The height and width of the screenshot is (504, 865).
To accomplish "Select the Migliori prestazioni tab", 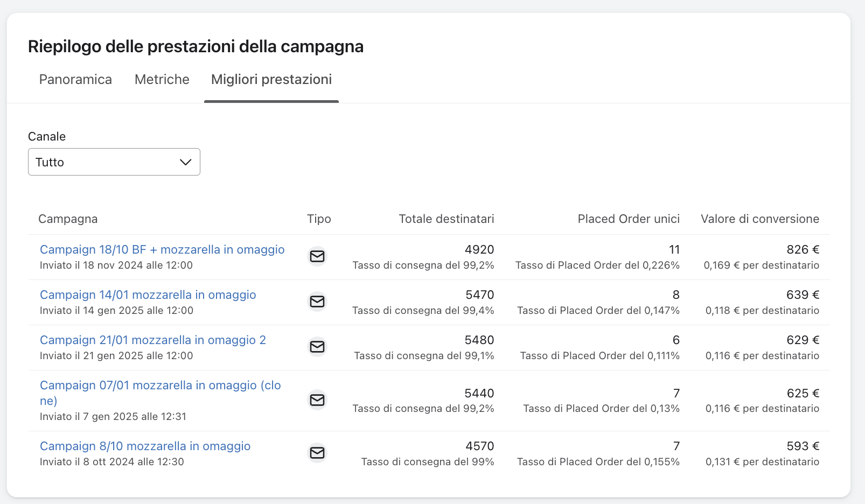I will 271,80.
